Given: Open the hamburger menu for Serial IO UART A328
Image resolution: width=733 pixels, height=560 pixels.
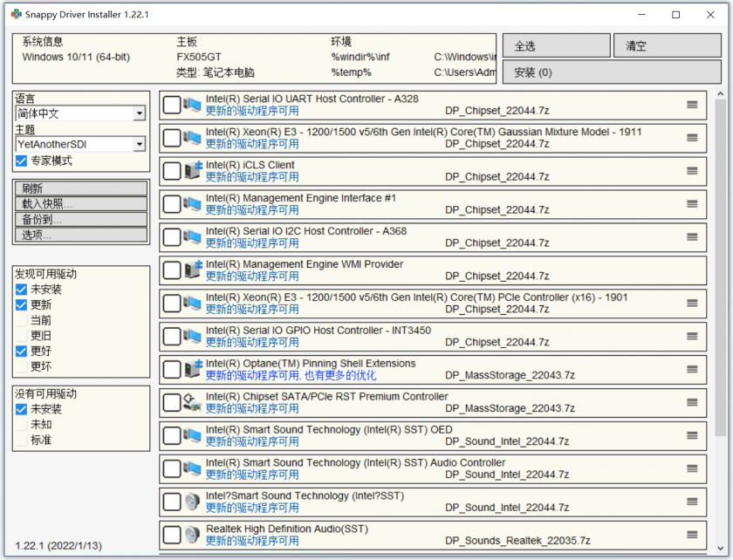Looking at the screenshot, I should tap(692, 105).
